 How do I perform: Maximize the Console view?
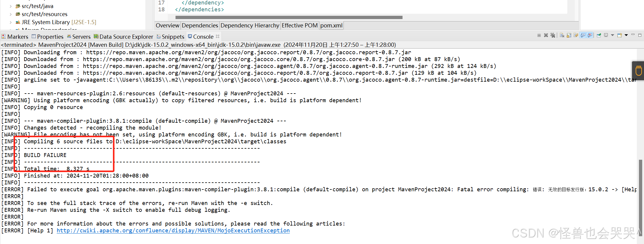click(640, 35)
